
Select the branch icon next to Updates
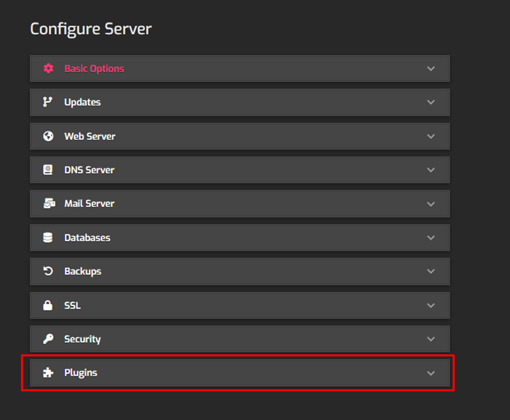point(48,102)
